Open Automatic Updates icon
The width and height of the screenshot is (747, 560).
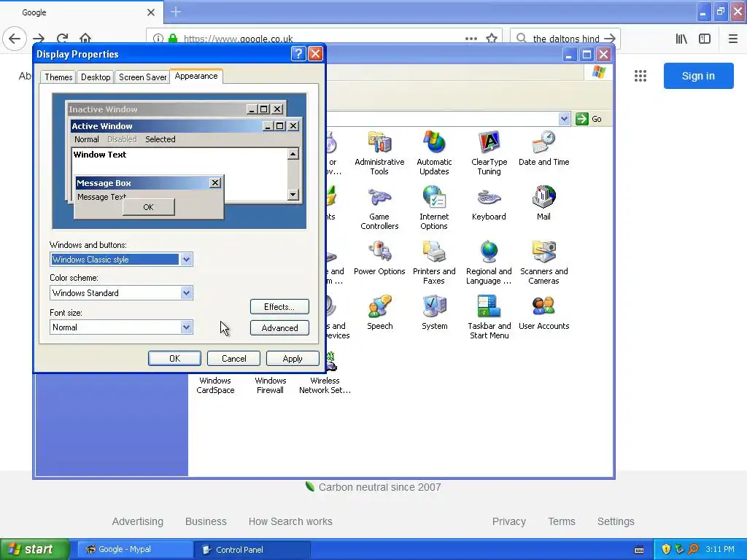point(434,153)
